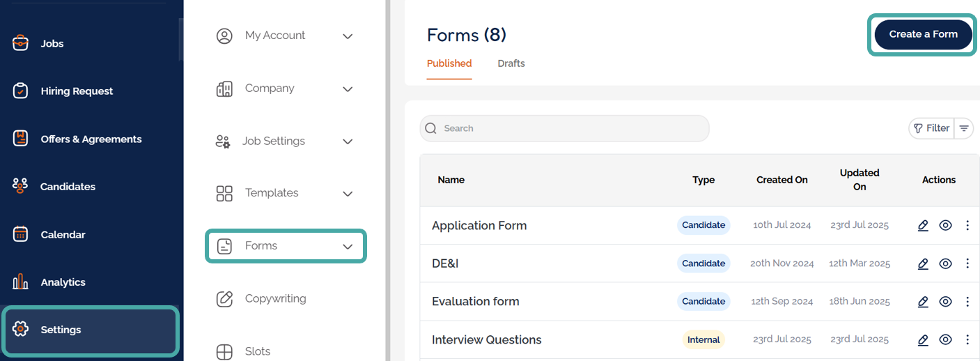Click the edit pencil for Application Form
Screen dimensions: 980x361
(x=923, y=225)
